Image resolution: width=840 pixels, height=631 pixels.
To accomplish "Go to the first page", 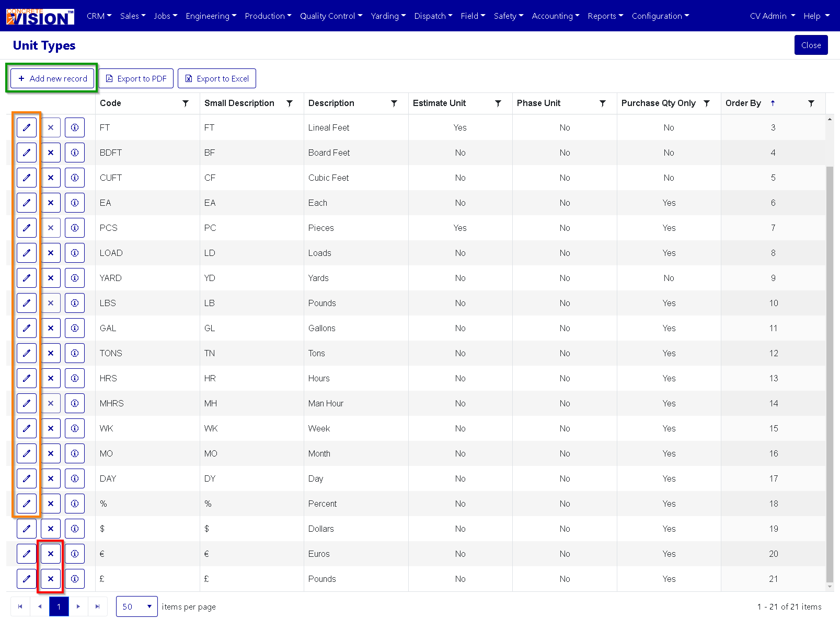I will (20, 606).
